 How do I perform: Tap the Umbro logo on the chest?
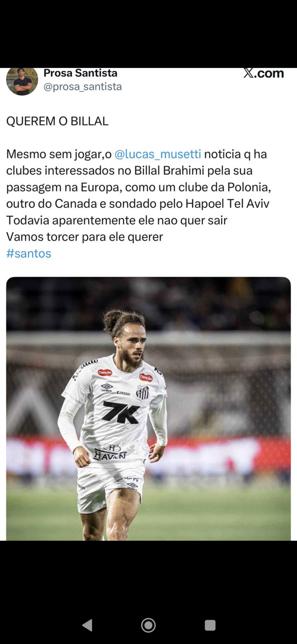(107, 388)
